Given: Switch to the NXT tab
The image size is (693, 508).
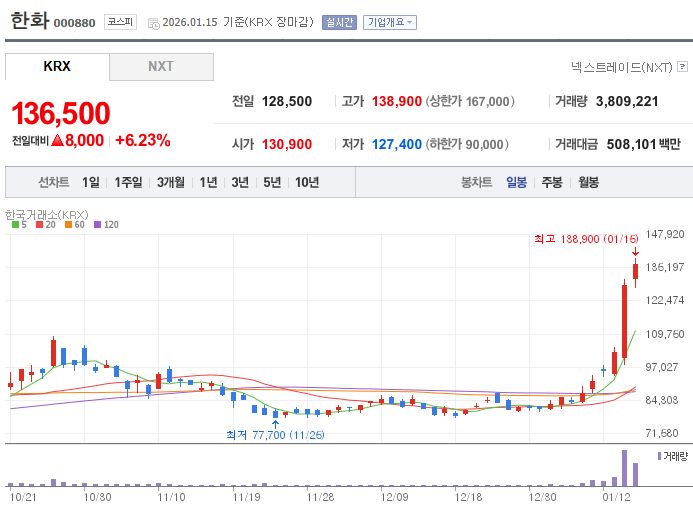Looking at the screenshot, I should (161, 67).
